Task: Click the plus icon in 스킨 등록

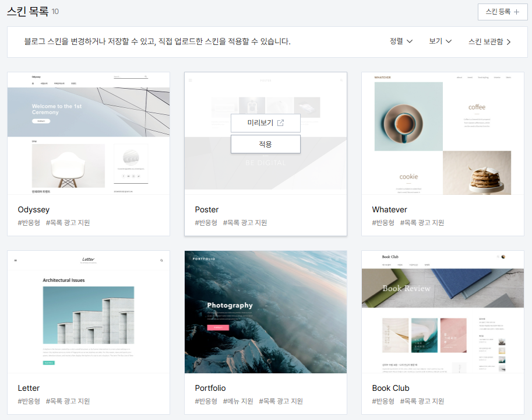Action: (x=516, y=12)
